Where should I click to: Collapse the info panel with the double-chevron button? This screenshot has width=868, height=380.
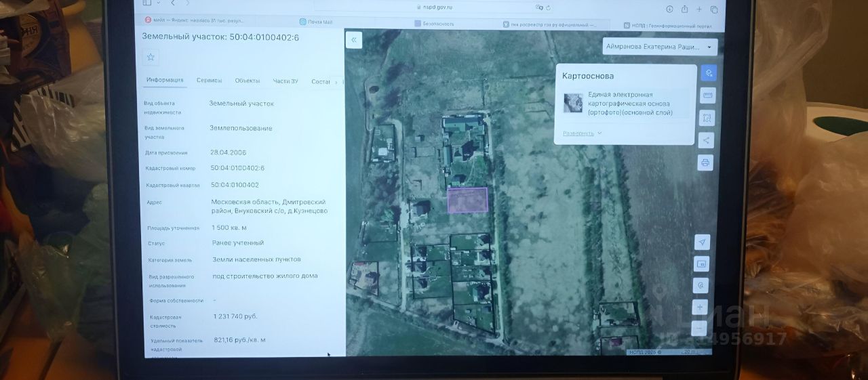click(353, 41)
